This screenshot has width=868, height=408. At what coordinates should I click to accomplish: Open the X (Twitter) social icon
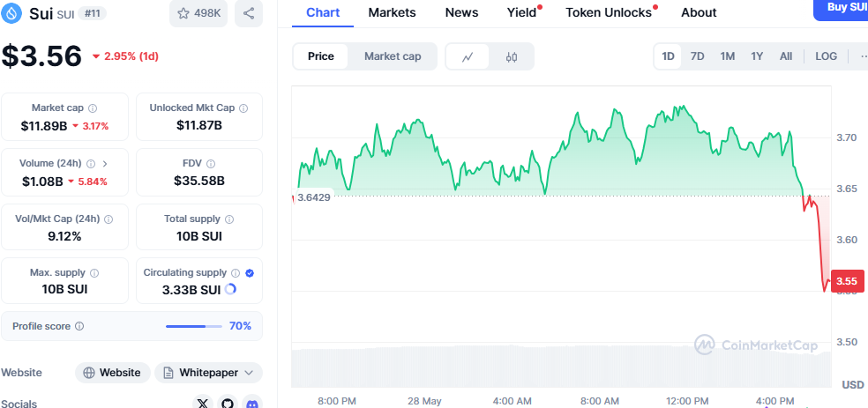203,403
